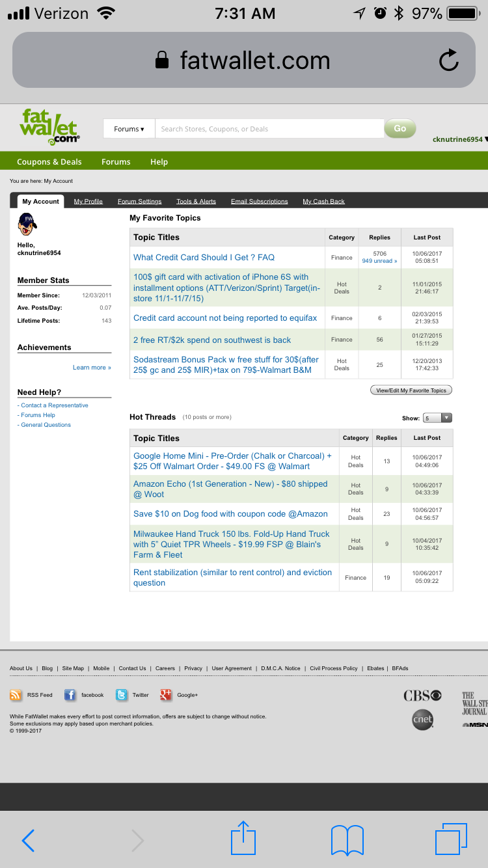
Task: Tap the Safari reload icon
Action: 449,61
